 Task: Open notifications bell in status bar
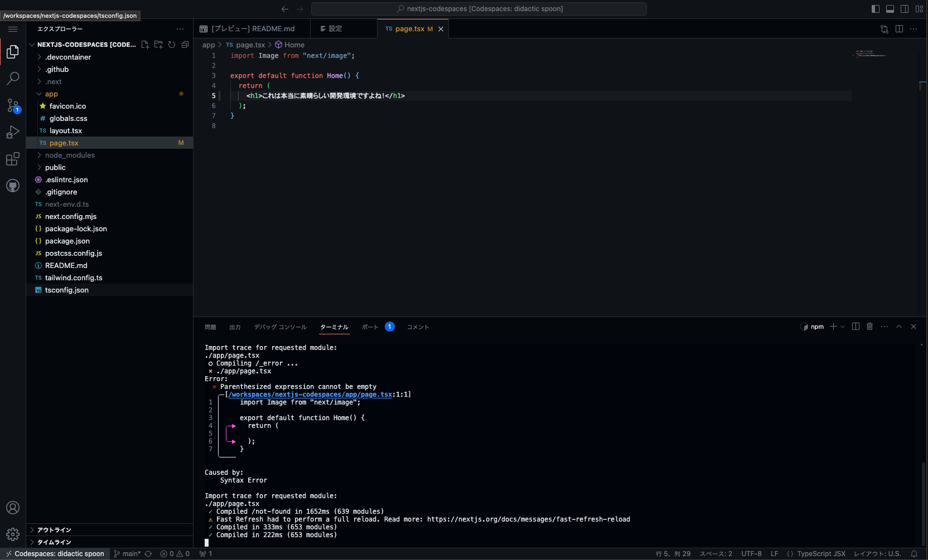click(x=914, y=554)
